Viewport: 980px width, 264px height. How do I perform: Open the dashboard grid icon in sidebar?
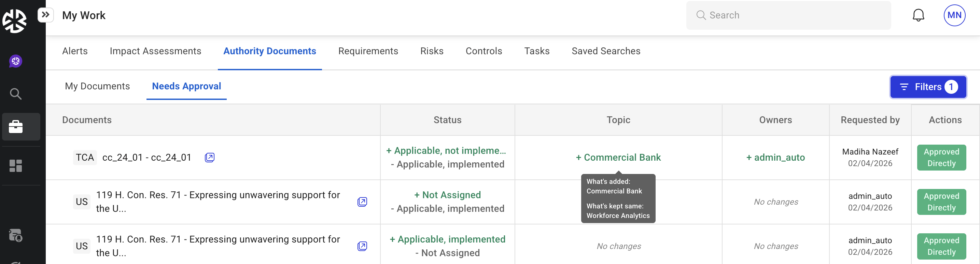coord(16,166)
